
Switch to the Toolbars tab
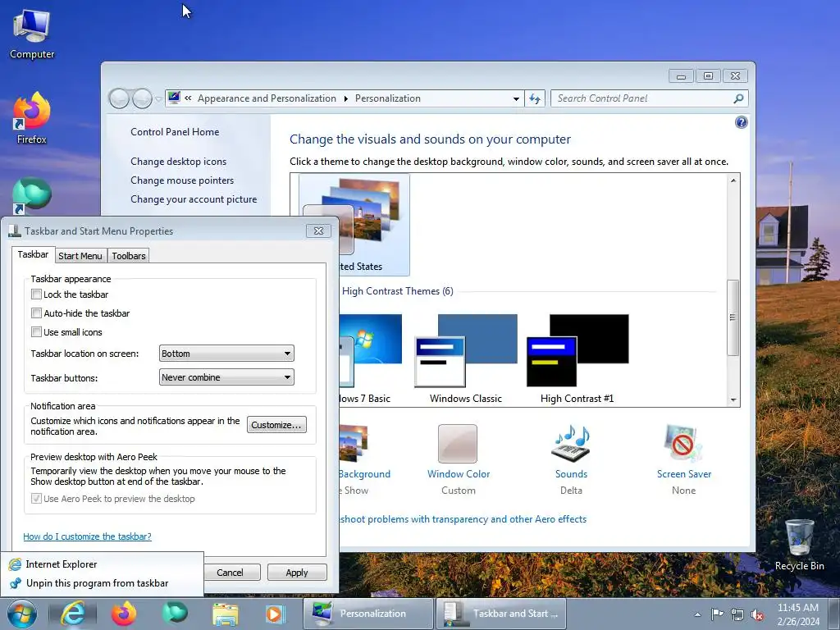coord(129,256)
